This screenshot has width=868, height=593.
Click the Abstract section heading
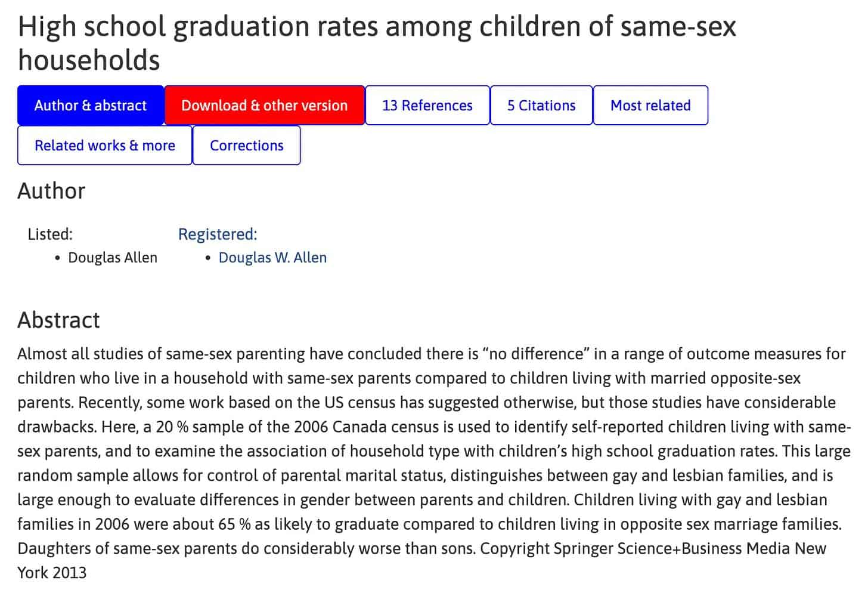click(x=58, y=320)
